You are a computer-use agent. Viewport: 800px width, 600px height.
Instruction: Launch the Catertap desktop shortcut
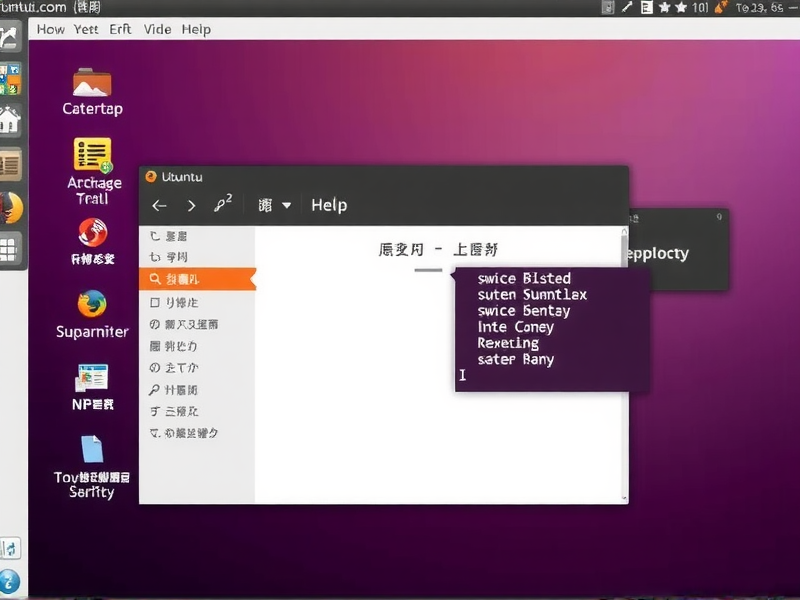point(91,85)
